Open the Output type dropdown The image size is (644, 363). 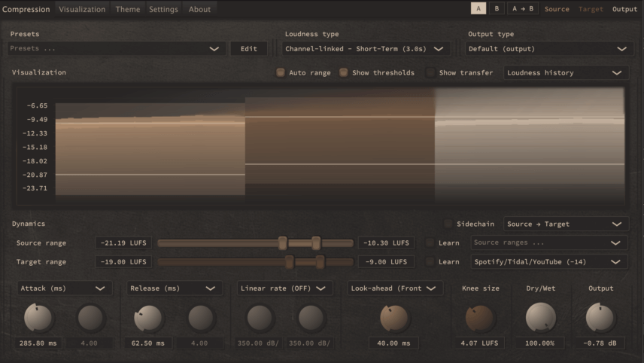[549, 48]
